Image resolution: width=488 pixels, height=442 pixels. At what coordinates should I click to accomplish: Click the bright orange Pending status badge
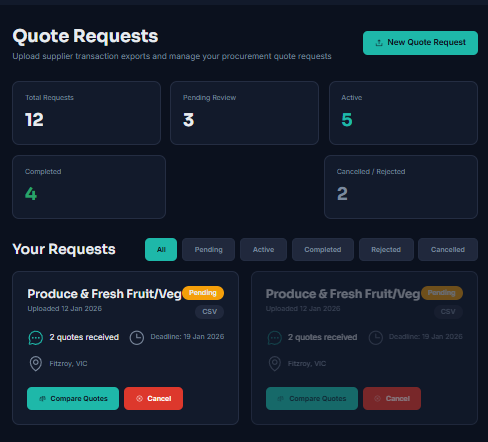[x=203, y=293]
